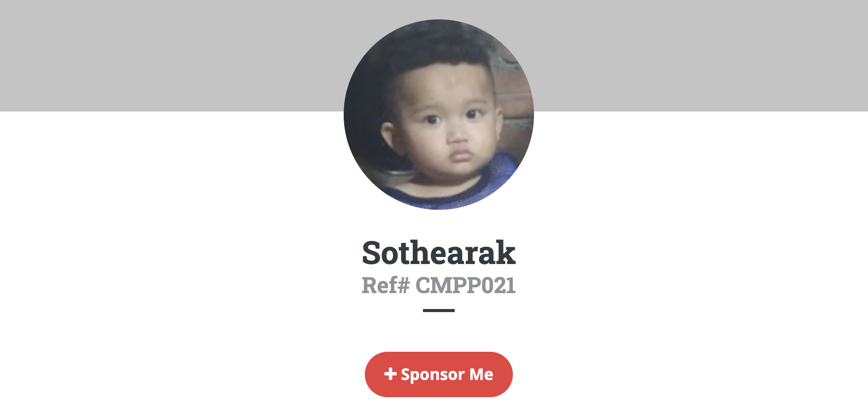Click the "Ref#" label text
Screen dimensions: 868x417
click(x=386, y=285)
